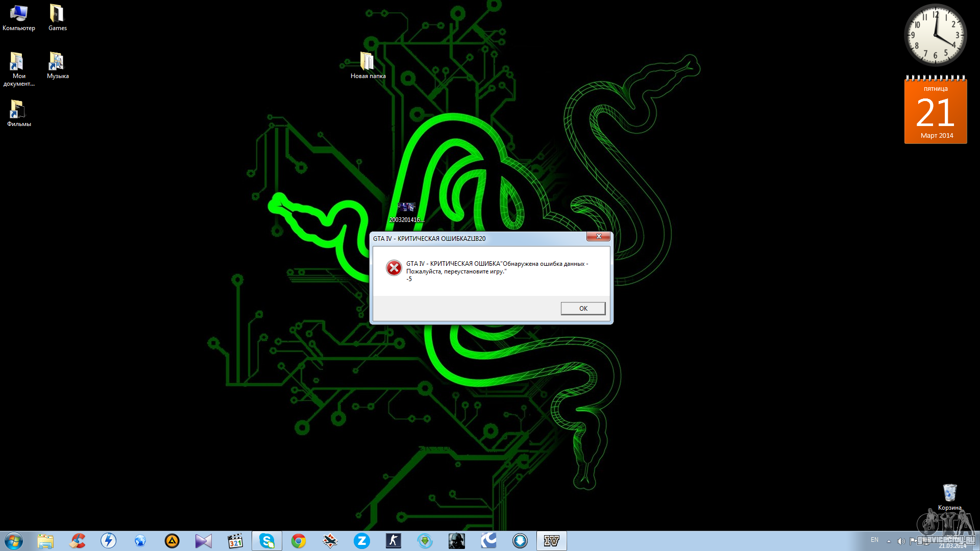
Task: Select the Фильмы desktop shortcut
Action: tap(19, 113)
